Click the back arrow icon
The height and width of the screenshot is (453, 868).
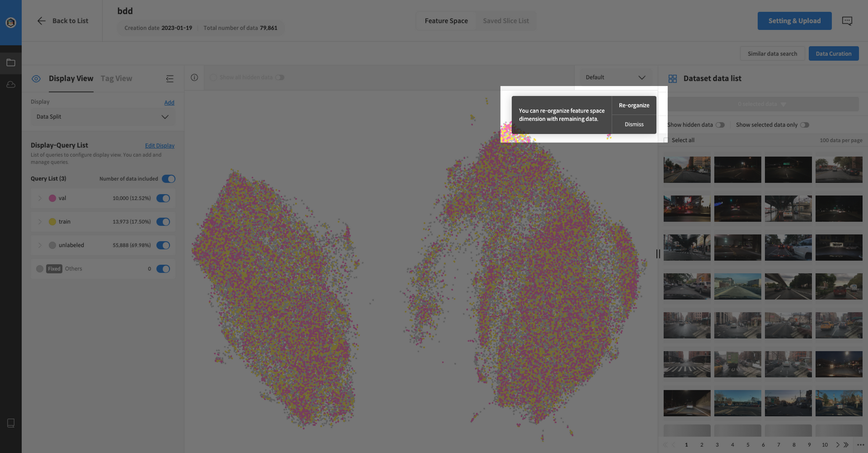pos(41,21)
